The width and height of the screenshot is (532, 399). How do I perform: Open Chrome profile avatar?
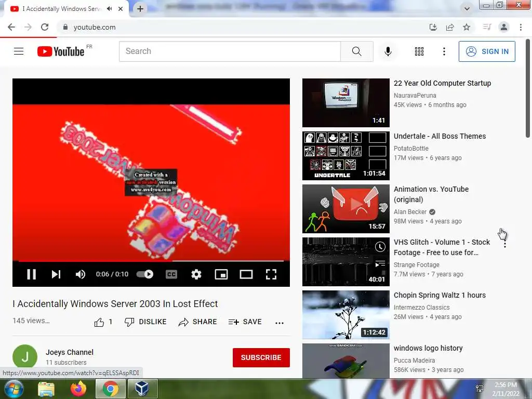[x=504, y=27]
